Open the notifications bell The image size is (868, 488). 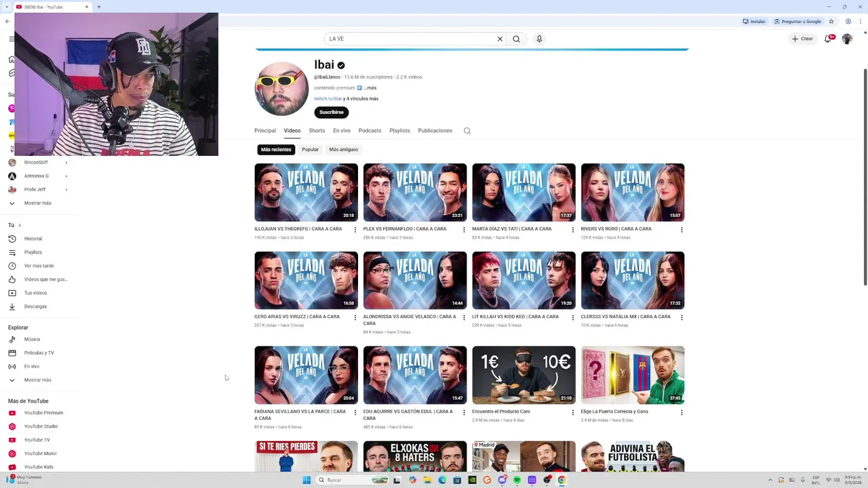[828, 39]
